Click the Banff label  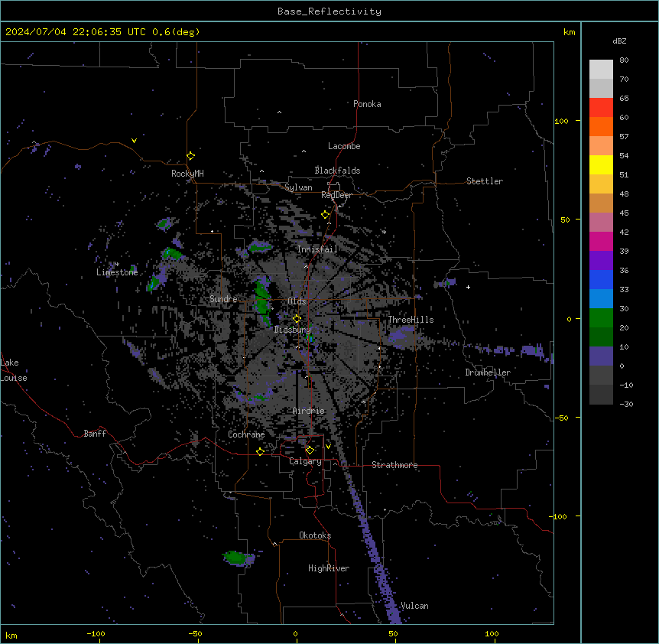pyautogui.click(x=95, y=434)
